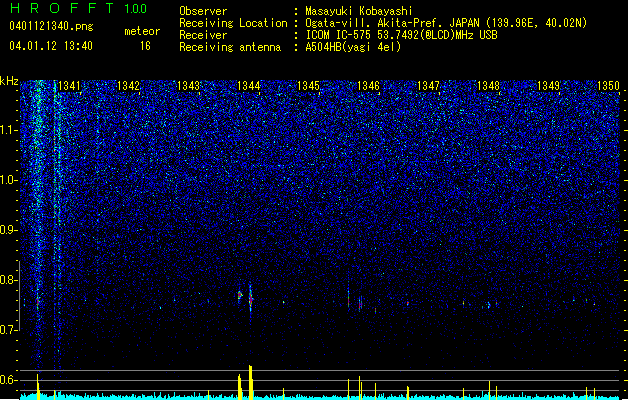This screenshot has width=629, height=400.
Task: Click the Observer field label
Action: point(203,11)
